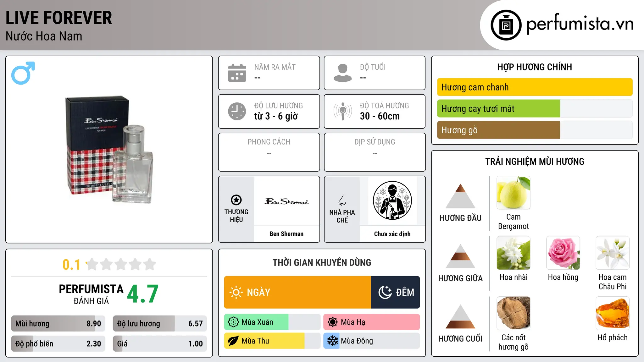Click the clock icon for Độ lưu hương
This screenshot has width=644, height=362.
pyautogui.click(x=237, y=111)
